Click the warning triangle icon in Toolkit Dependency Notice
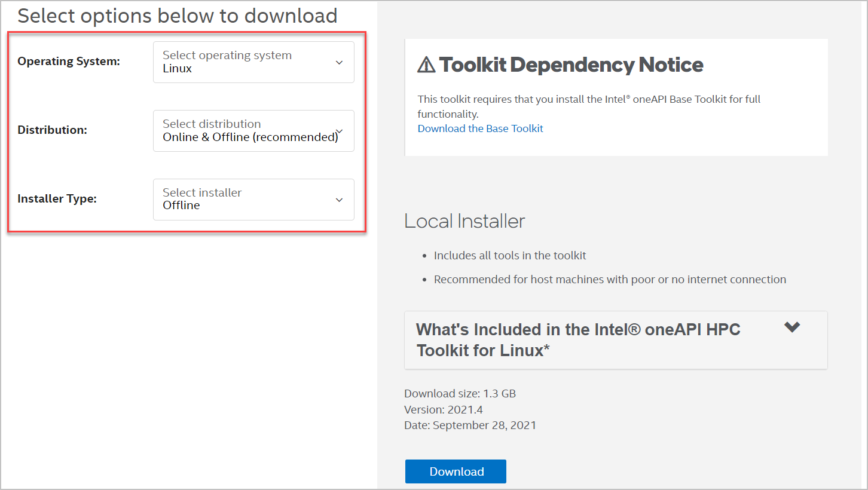This screenshot has height=490, width=868. (426, 65)
